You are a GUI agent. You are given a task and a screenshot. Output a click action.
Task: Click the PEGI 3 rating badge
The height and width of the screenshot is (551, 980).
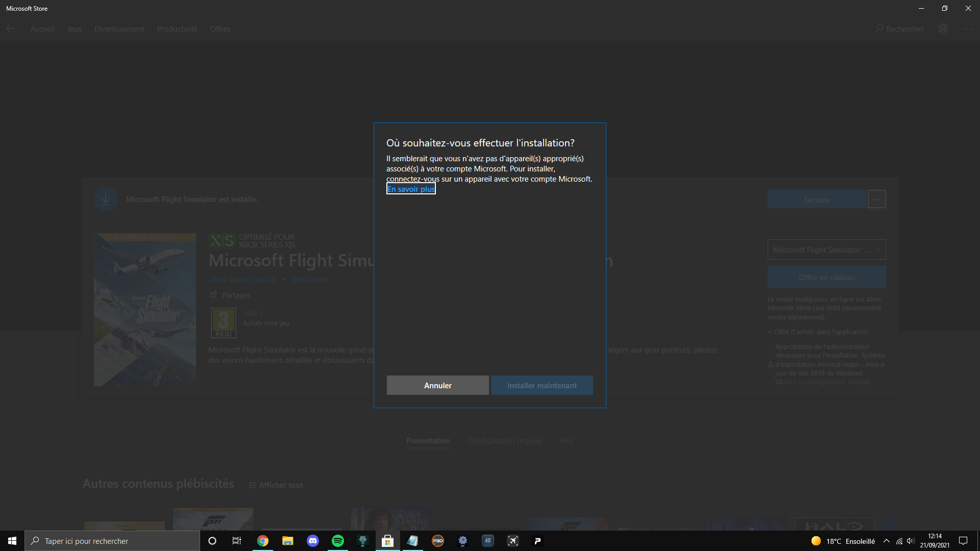[224, 322]
